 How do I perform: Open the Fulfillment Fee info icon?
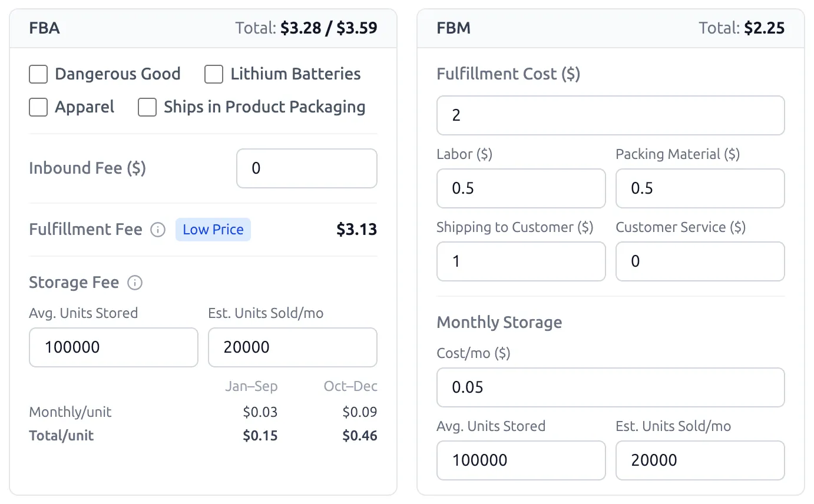(x=158, y=230)
